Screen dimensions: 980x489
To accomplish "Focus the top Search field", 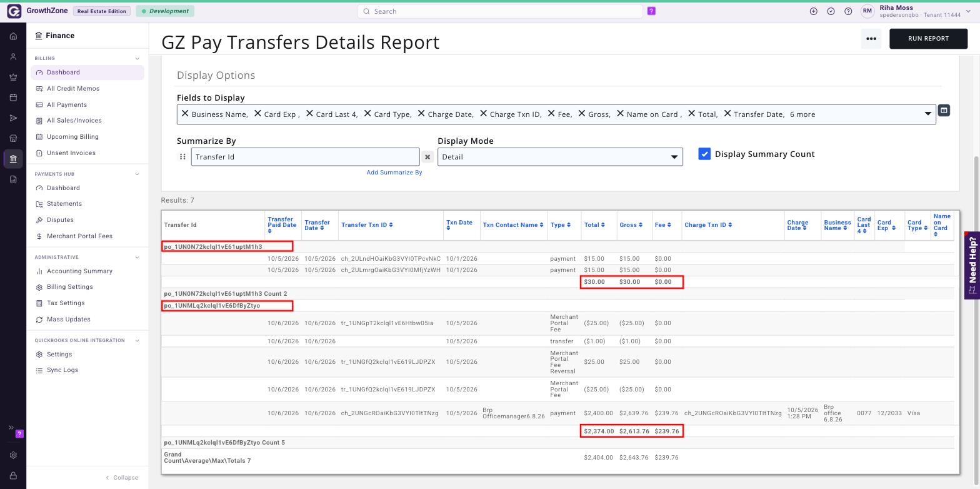I will pos(500,11).
